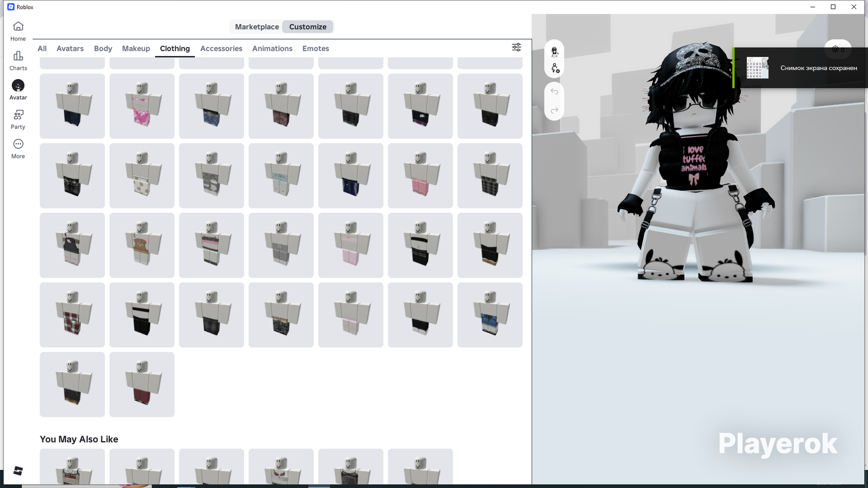
Task: Open the filter options icon
Action: 516,47
